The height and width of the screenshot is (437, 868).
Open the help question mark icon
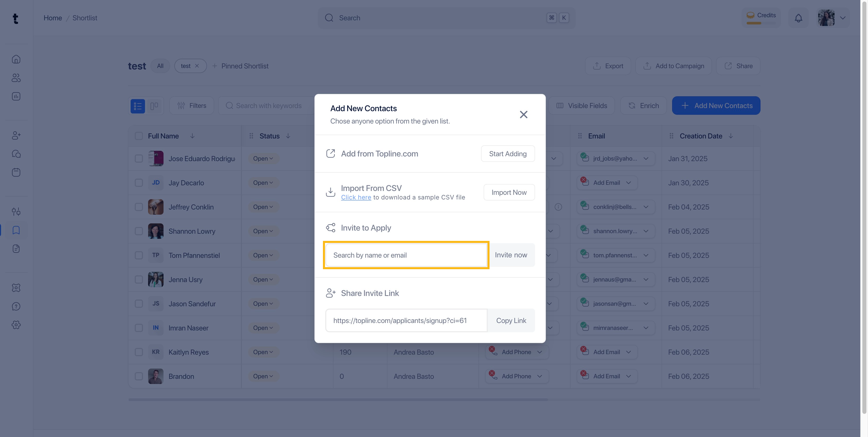click(16, 306)
